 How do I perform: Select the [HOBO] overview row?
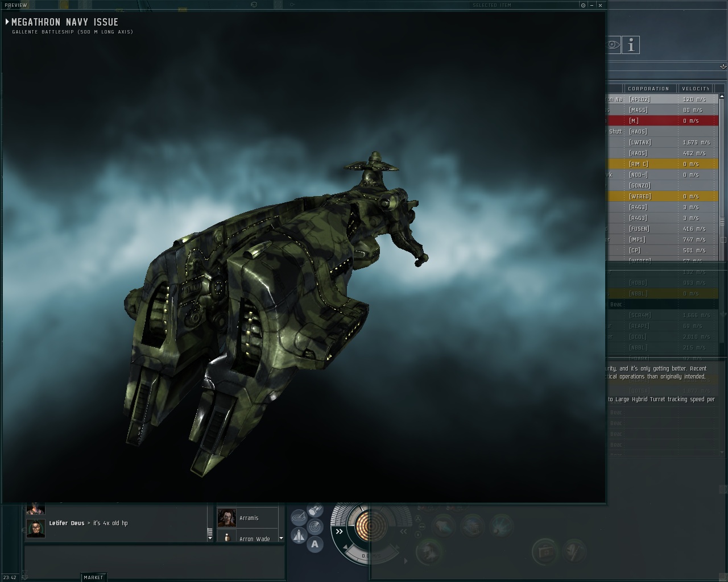click(663, 283)
